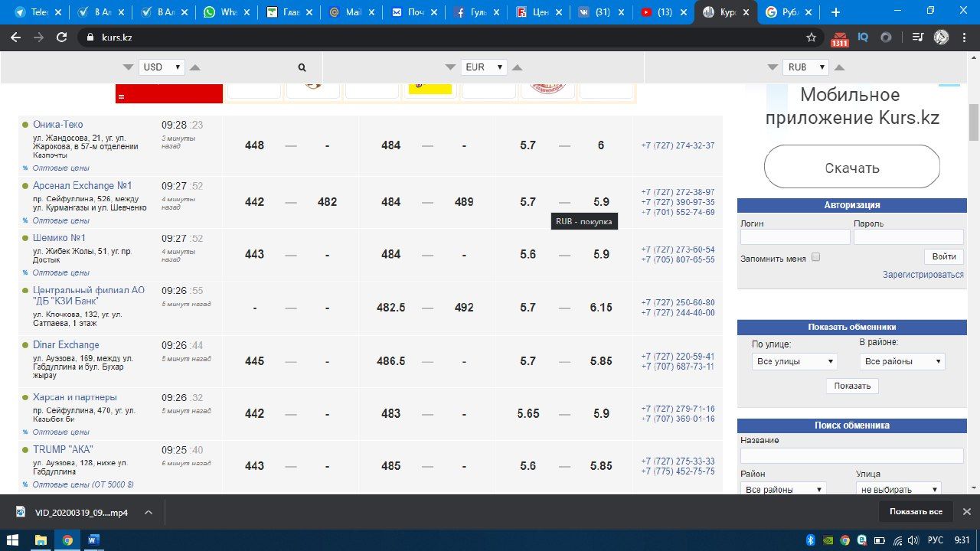Screen dimensions: 980x551
Task: Open 'Все улицы' street dropdown
Action: (x=795, y=361)
